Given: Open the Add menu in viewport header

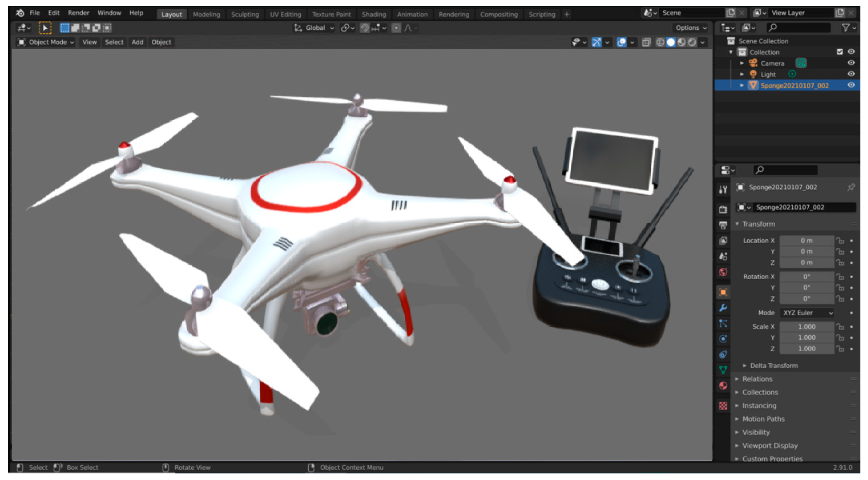Looking at the screenshot, I should tap(137, 42).
